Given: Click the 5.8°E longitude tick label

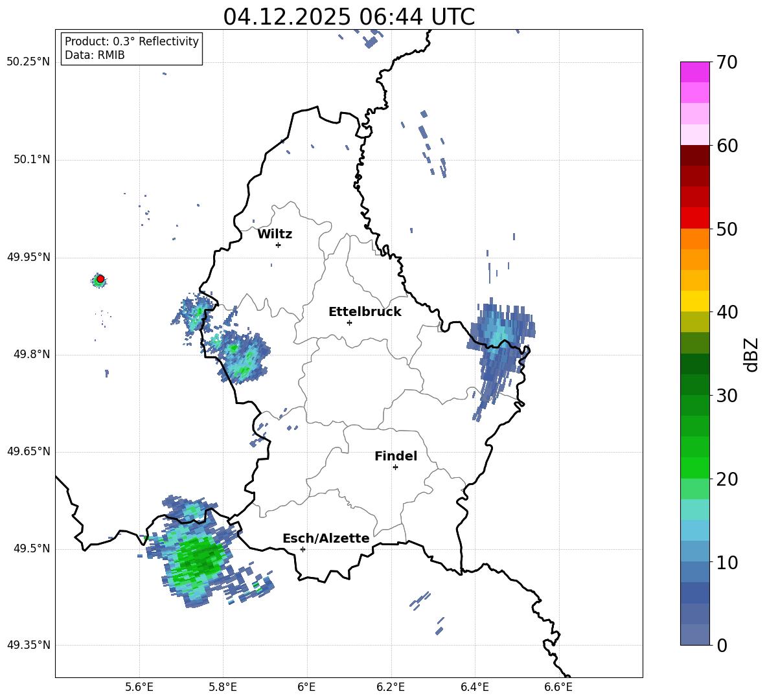Looking at the screenshot, I should click(223, 687).
